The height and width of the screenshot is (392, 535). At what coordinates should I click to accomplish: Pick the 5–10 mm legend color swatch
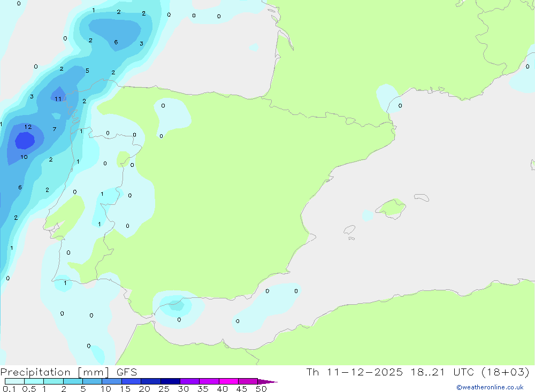click(x=93, y=381)
